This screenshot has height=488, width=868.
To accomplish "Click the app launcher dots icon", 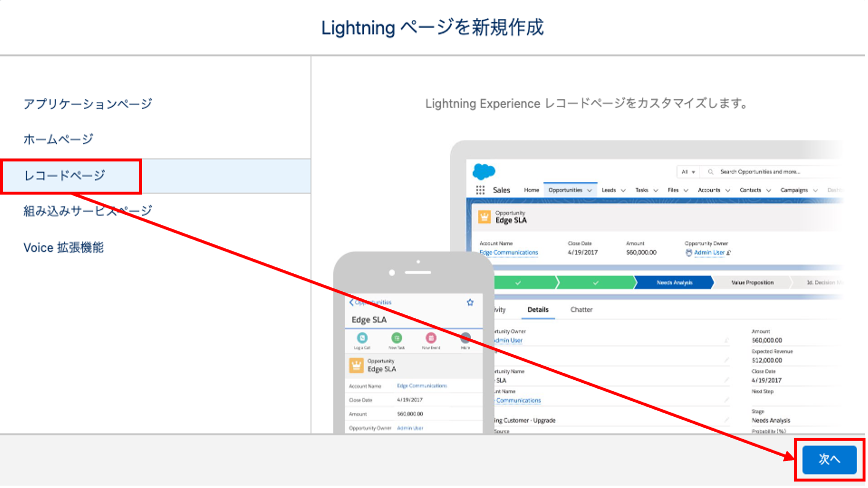I will (x=480, y=190).
